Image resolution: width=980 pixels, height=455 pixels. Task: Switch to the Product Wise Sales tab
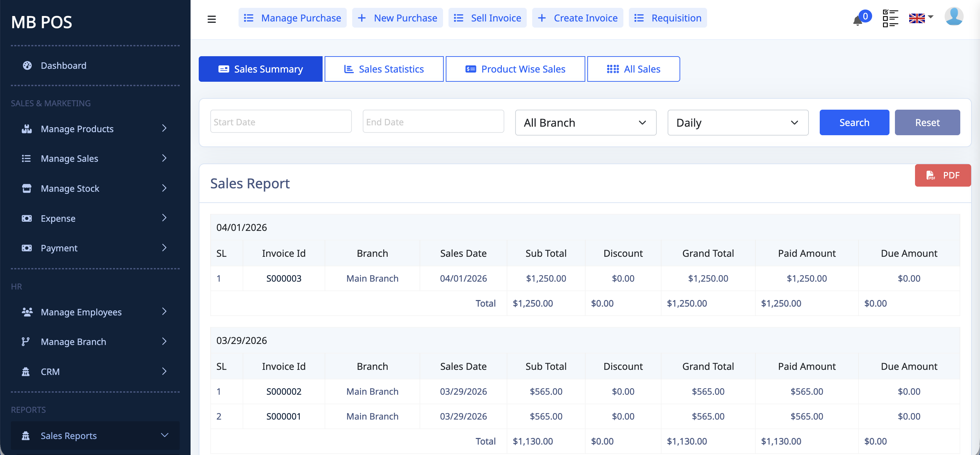[x=515, y=69]
